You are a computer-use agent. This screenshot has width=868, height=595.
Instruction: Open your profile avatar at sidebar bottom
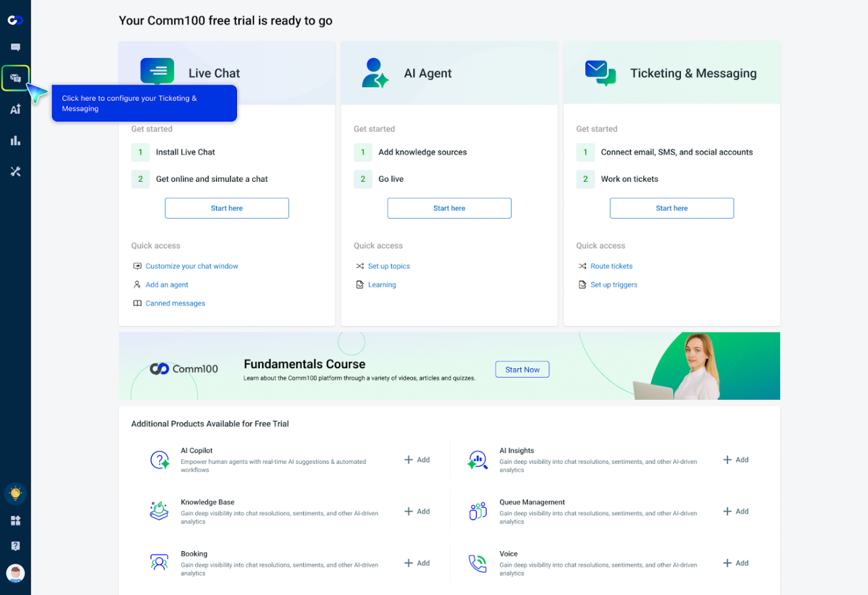16,573
